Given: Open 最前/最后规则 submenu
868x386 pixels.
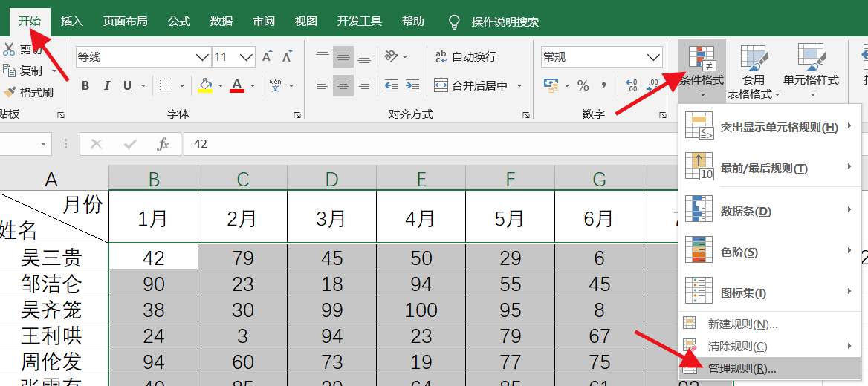Looking at the screenshot, I should (770, 168).
